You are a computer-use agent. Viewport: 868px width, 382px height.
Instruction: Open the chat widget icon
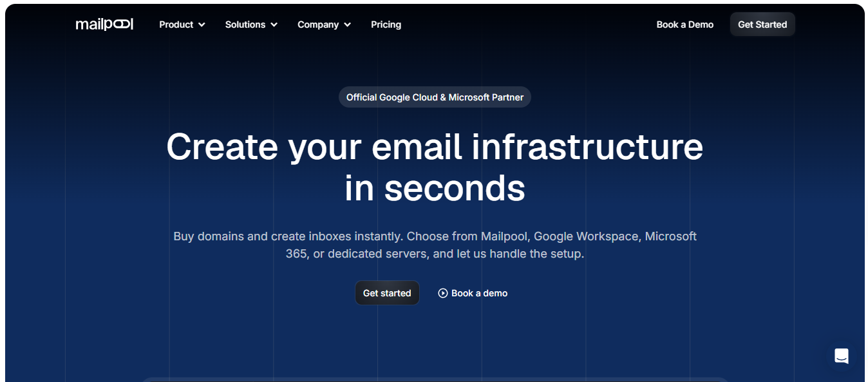841,356
